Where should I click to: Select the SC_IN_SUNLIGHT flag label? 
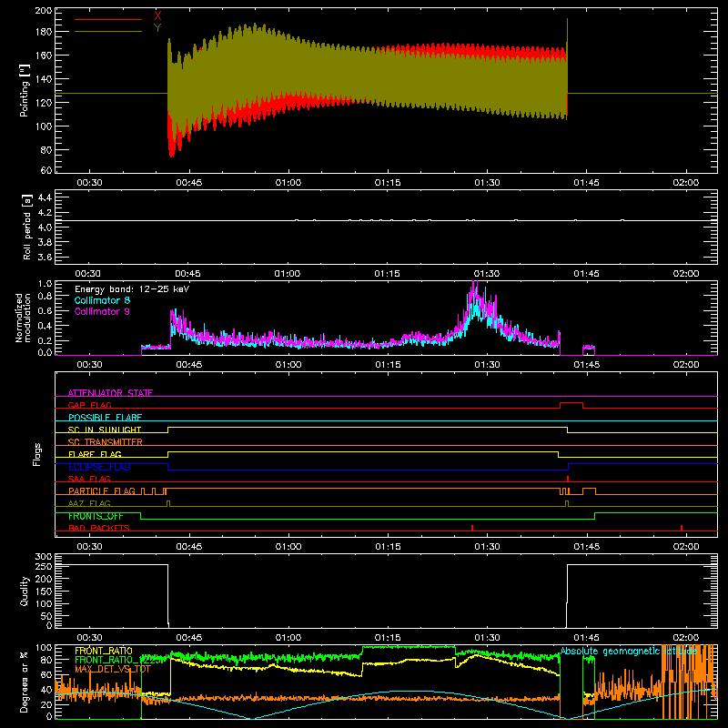(x=105, y=430)
